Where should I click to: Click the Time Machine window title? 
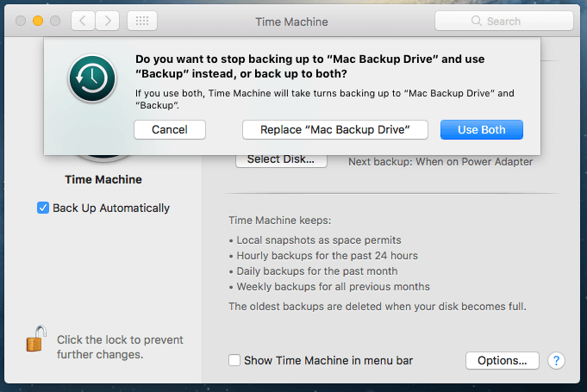click(291, 21)
